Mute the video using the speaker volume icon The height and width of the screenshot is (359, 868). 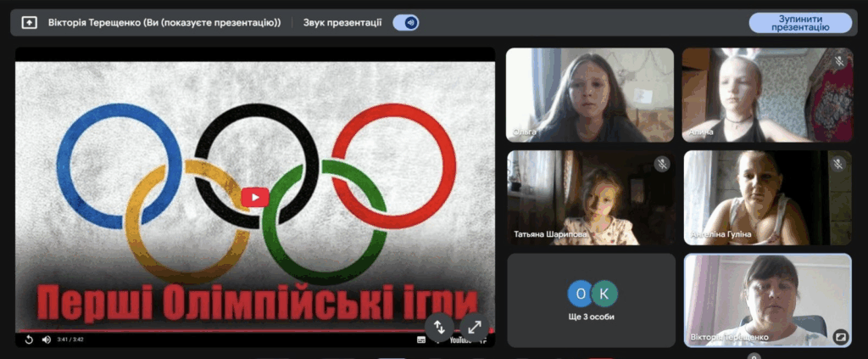[47, 339]
